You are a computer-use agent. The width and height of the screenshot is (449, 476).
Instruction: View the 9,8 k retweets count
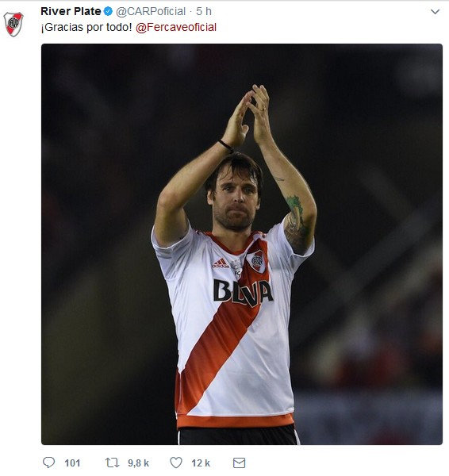pos(138,463)
